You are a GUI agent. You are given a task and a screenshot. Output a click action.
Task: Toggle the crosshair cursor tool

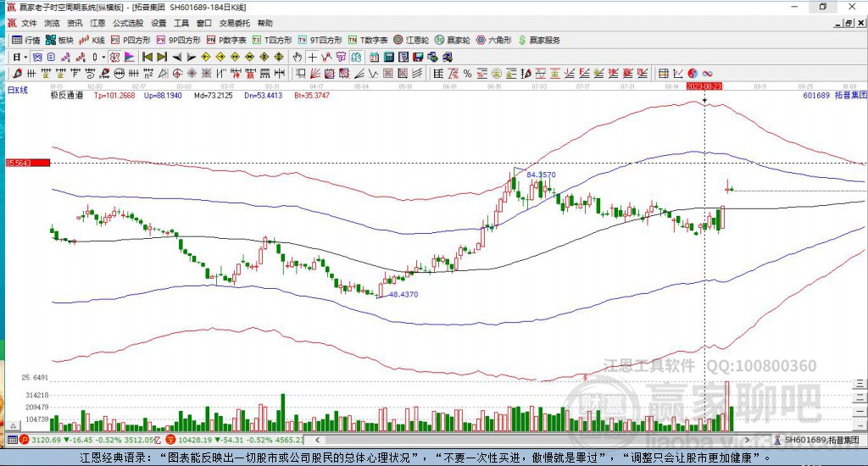tap(312, 57)
